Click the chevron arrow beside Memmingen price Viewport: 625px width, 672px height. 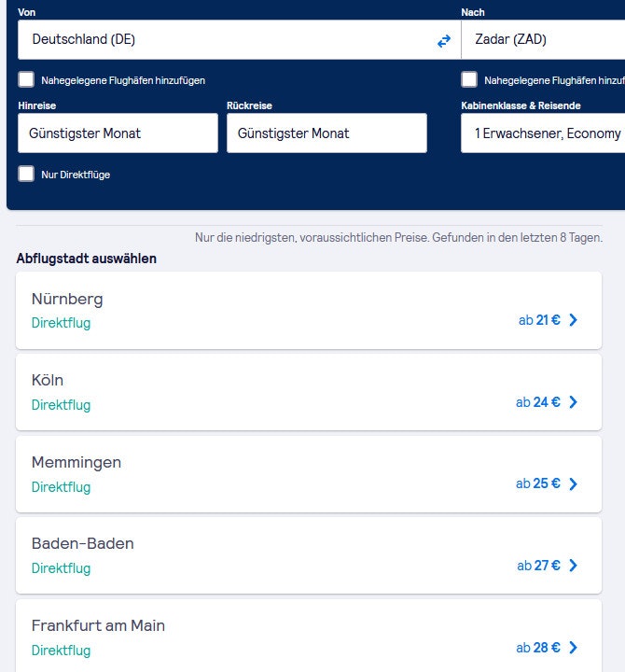click(573, 483)
